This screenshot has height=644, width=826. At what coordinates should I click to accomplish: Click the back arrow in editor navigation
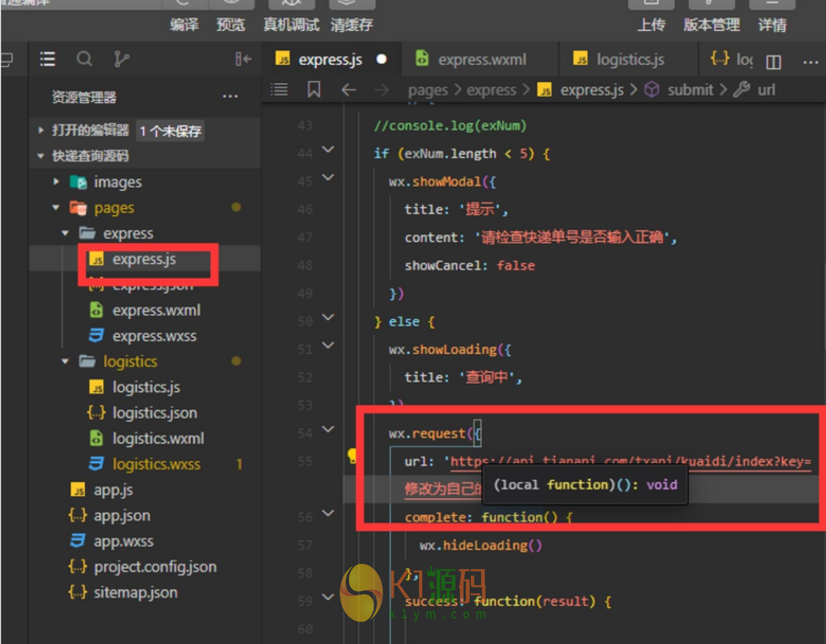(x=348, y=90)
